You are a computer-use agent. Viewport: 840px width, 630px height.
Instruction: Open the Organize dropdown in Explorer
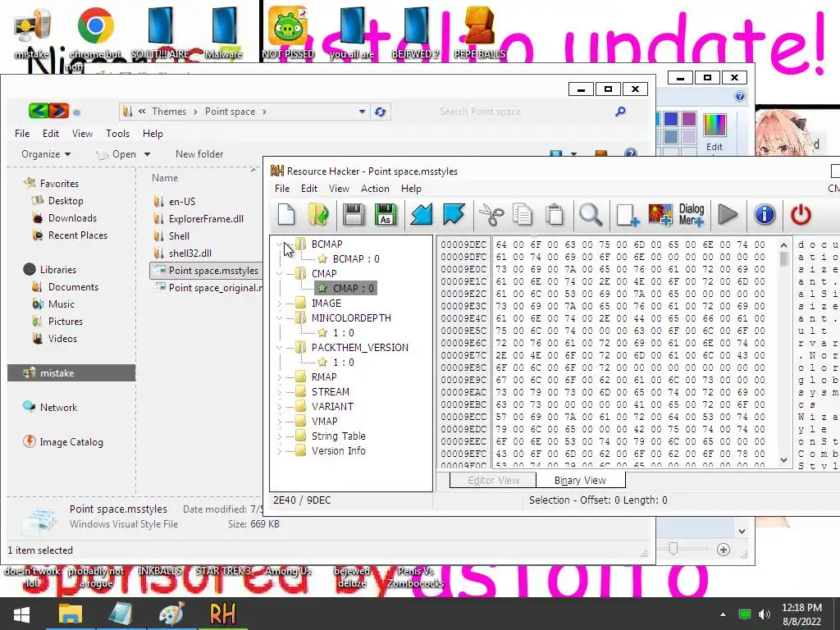click(x=46, y=154)
